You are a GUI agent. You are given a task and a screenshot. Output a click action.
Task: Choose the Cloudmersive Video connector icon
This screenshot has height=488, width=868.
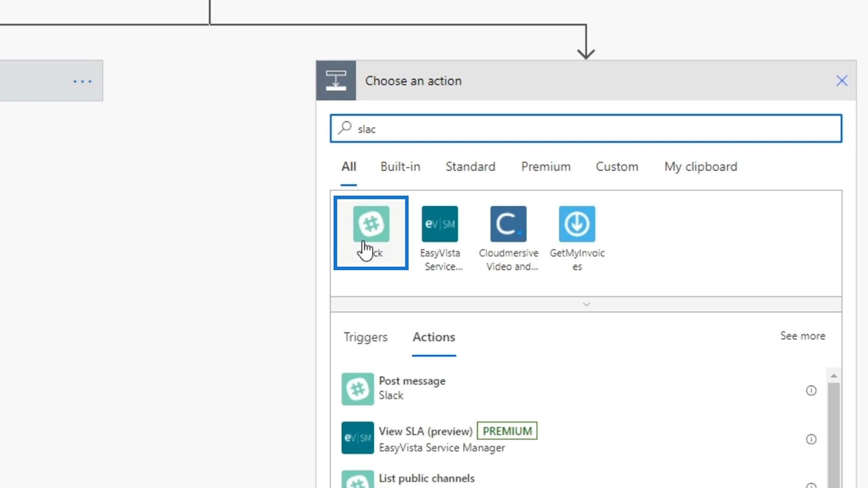pos(508,223)
